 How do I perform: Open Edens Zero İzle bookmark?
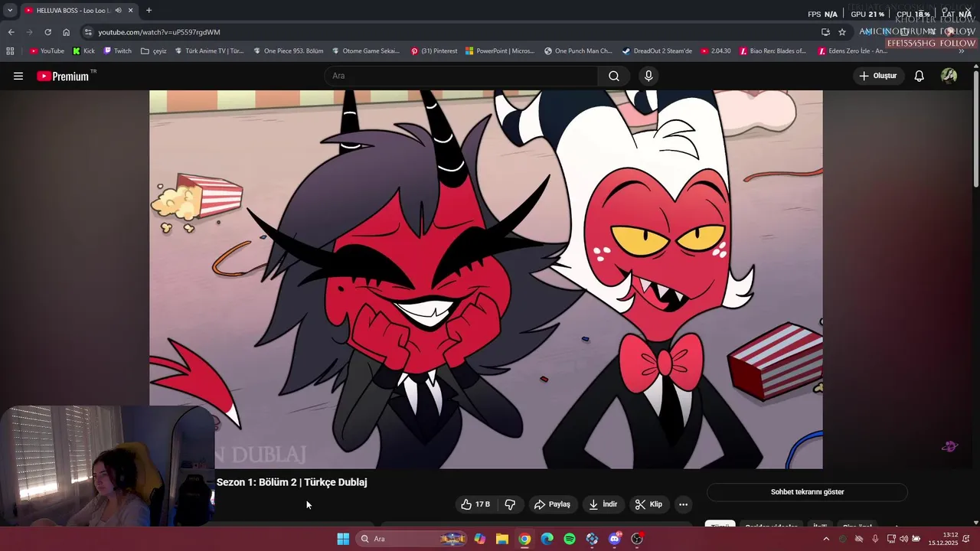[x=852, y=51]
